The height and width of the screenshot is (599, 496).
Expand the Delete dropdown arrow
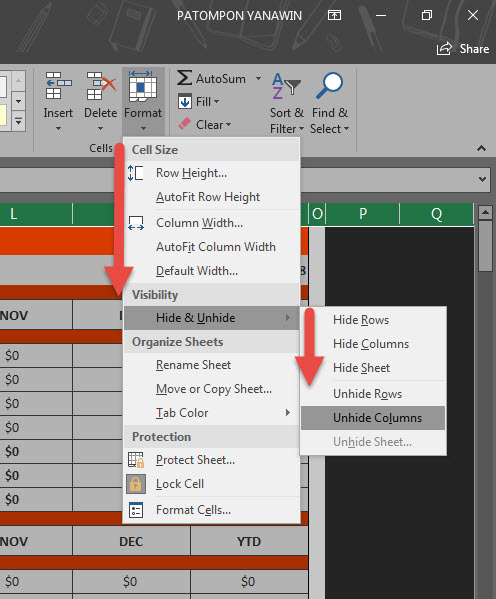[x=100, y=129]
